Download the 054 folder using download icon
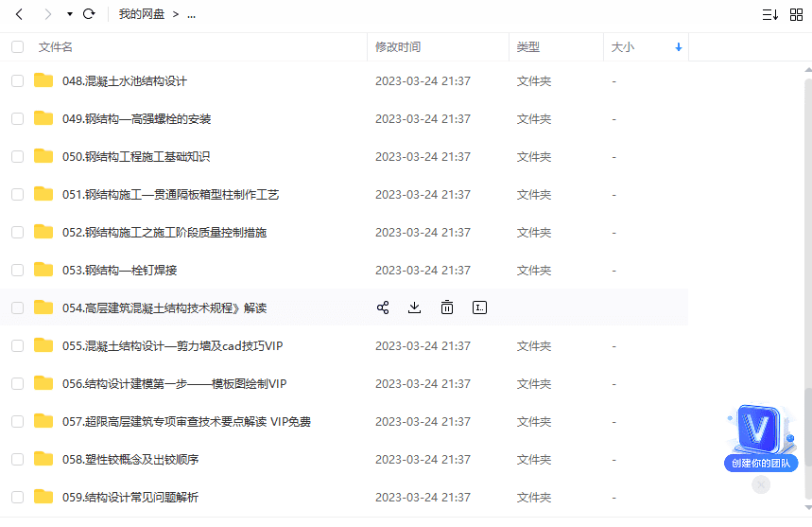Viewport: 812px width, 527px height. pos(414,307)
